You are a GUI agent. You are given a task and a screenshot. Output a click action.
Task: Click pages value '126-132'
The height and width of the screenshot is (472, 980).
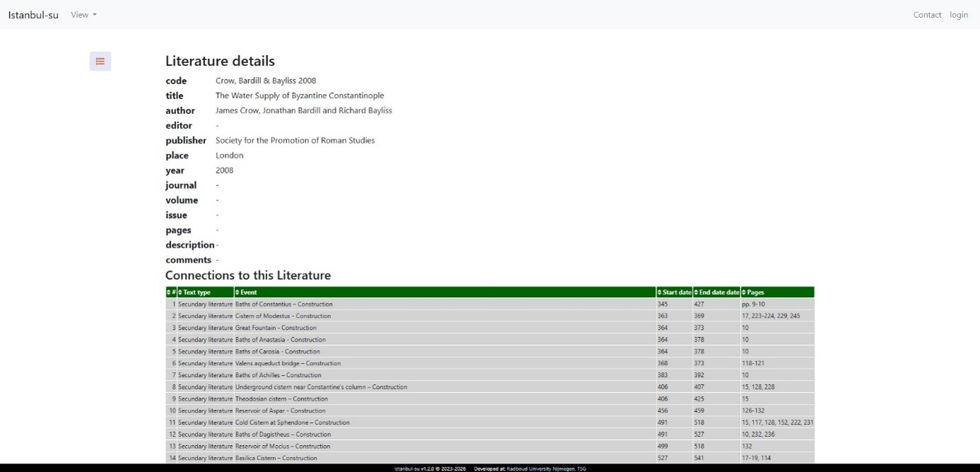point(753,410)
